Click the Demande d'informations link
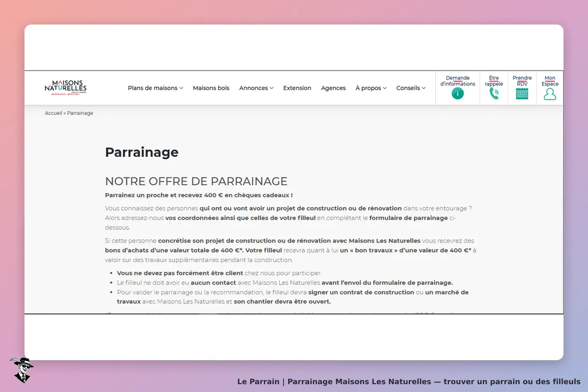This screenshot has width=588, height=392. (x=458, y=81)
